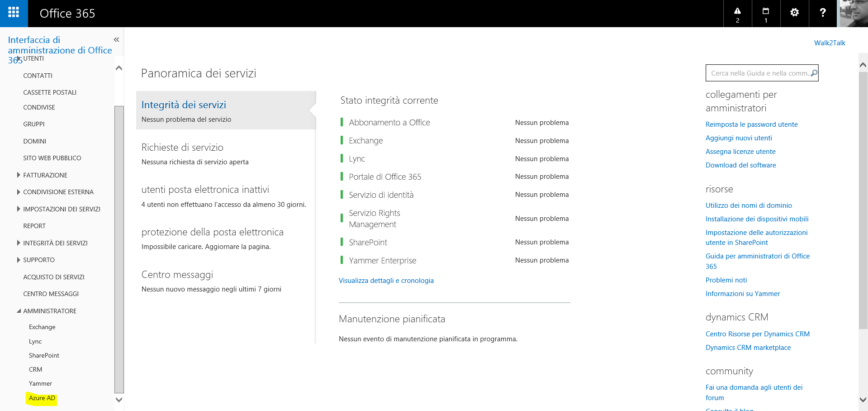This screenshot has width=868, height=411.
Task: Open the settings gear menu
Action: 794,13
